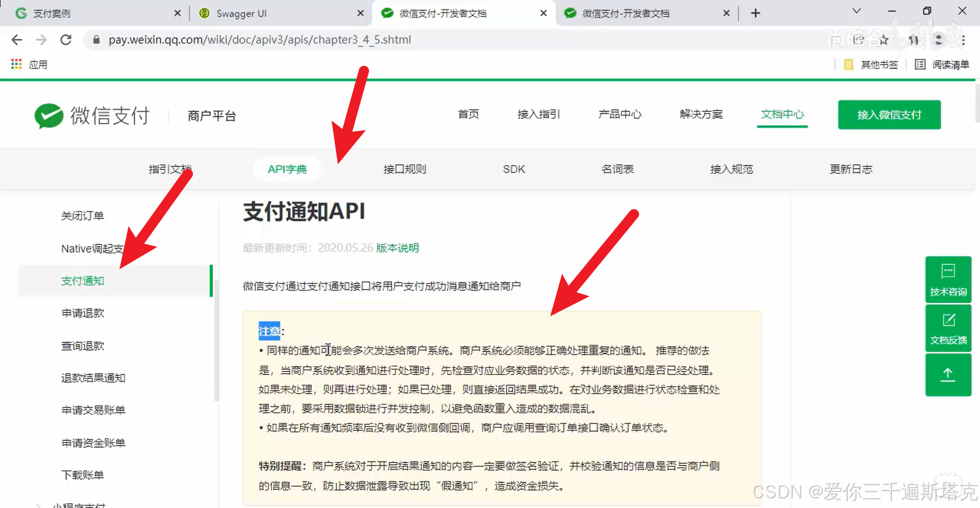Open 文档中心 in top navigation
The width and height of the screenshot is (980, 508).
click(782, 114)
